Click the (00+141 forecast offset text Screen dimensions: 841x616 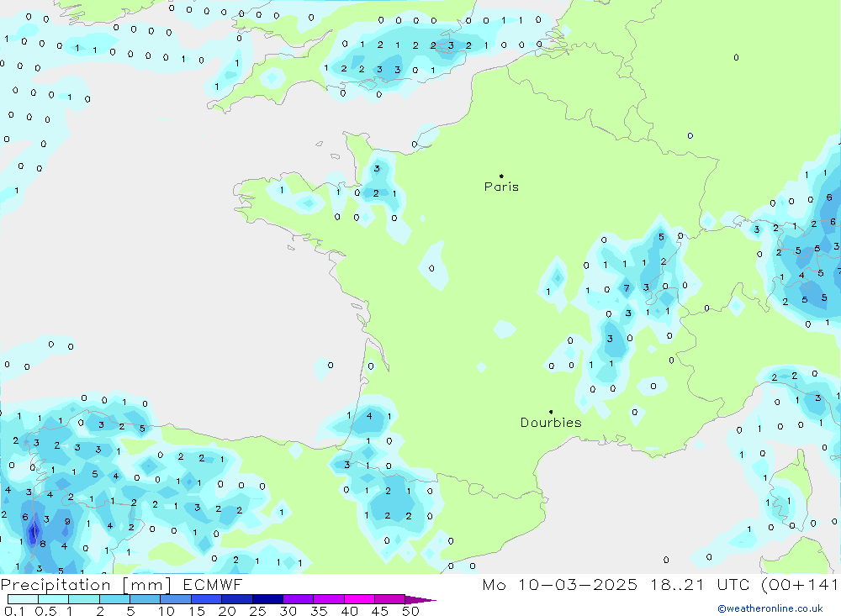(801, 584)
